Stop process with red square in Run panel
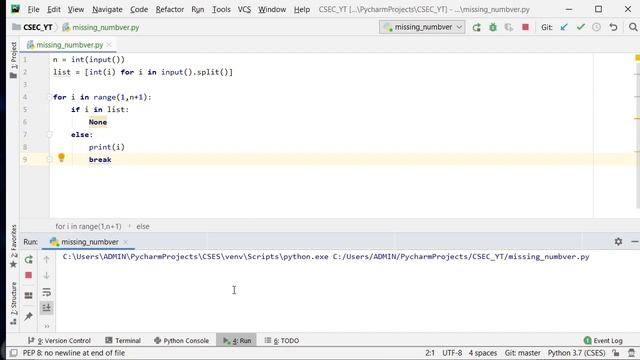 click(29, 275)
